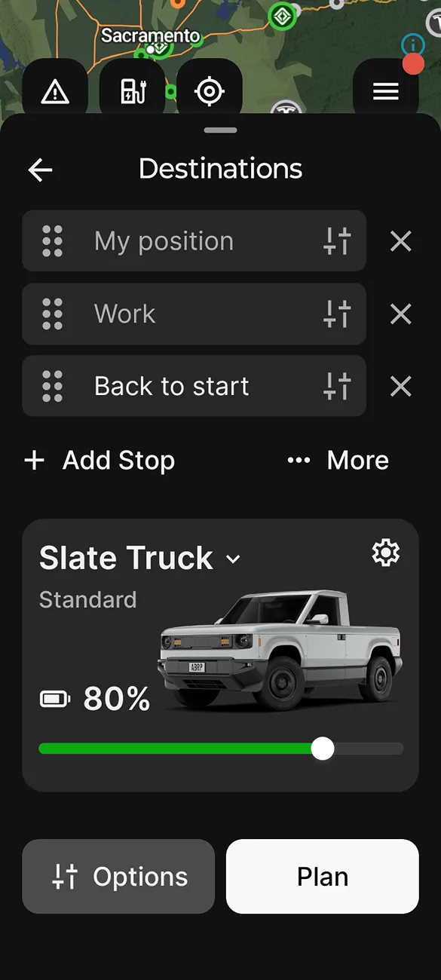This screenshot has height=980, width=441.
Task: Open the charging stations icon
Action: click(132, 90)
